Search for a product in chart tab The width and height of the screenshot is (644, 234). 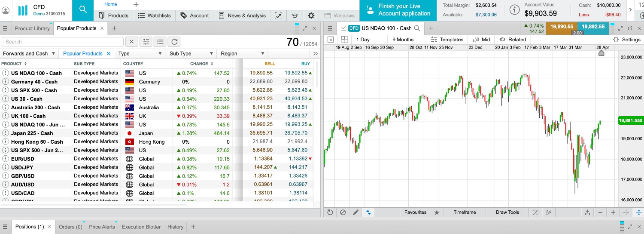pos(416,28)
